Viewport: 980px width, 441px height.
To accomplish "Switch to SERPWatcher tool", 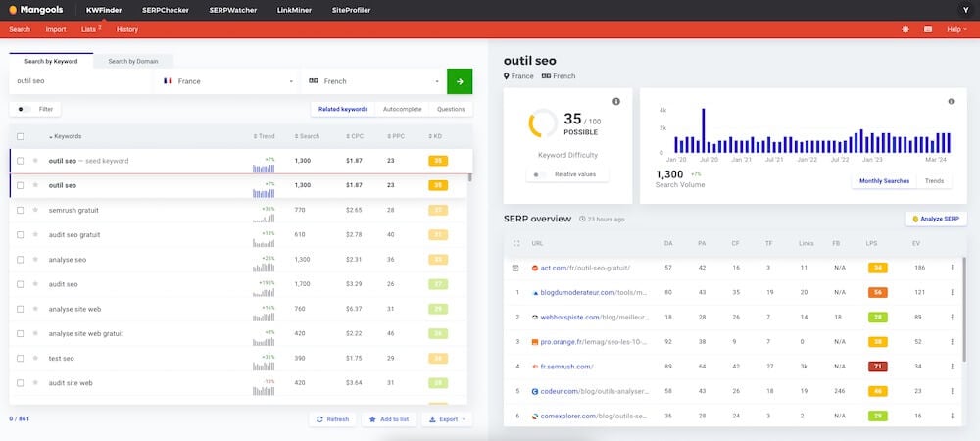I will point(234,10).
